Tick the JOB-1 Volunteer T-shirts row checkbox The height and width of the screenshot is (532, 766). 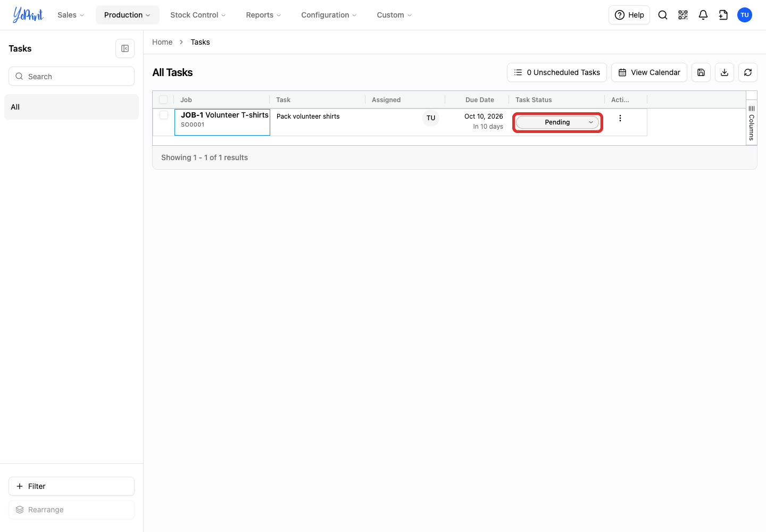tap(164, 115)
